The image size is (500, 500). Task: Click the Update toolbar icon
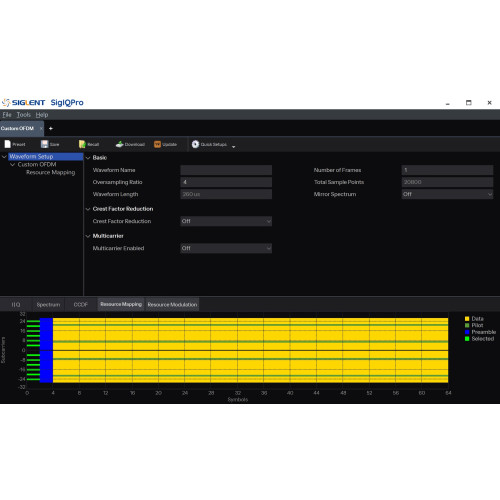pos(157,144)
